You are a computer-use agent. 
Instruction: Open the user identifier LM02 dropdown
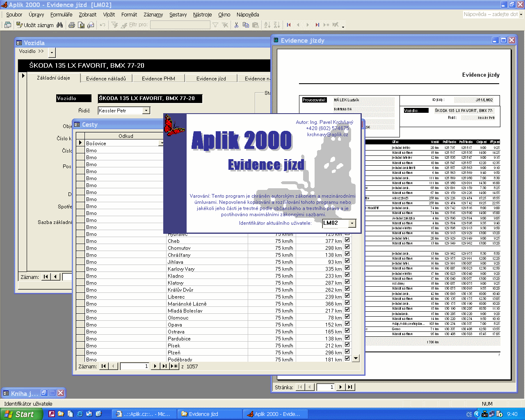click(352, 223)
